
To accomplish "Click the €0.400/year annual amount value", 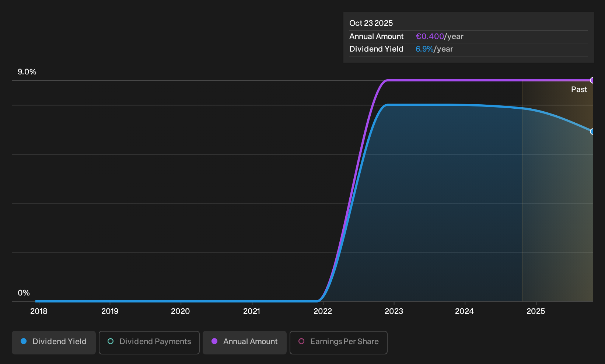I will click(440, 36).
